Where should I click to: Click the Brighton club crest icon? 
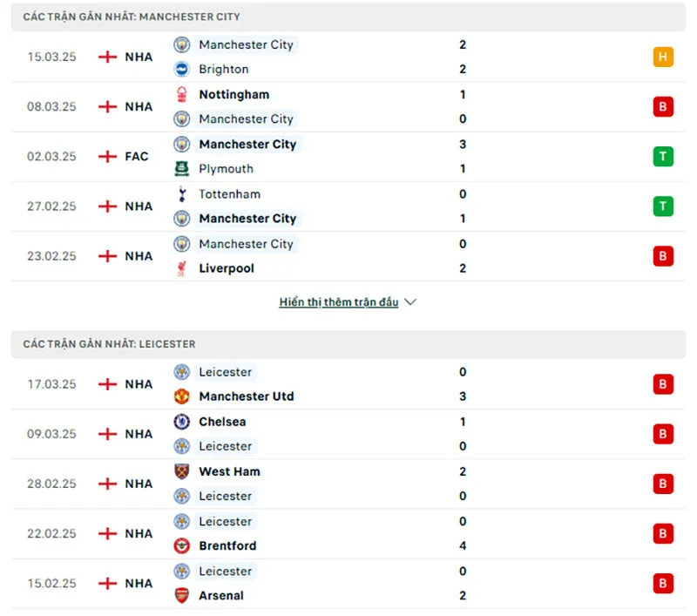[181, 70]
